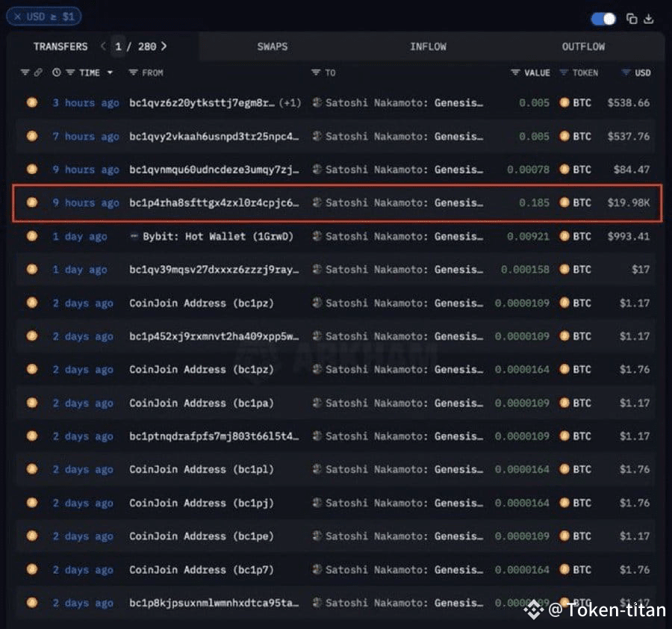The height and width of the screenshot is (629, 672).
Task: Click the 0.185 BTC value
Action: point(534,202)
